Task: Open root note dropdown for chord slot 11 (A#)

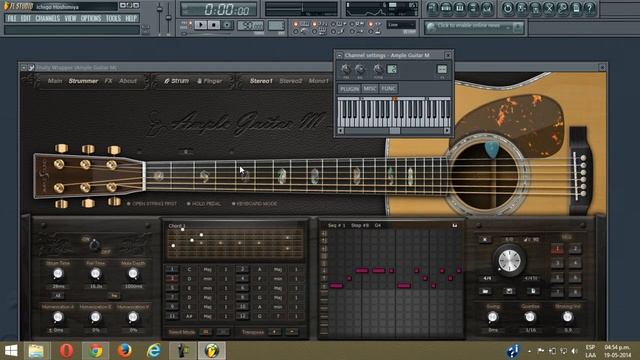Action: 189,316
